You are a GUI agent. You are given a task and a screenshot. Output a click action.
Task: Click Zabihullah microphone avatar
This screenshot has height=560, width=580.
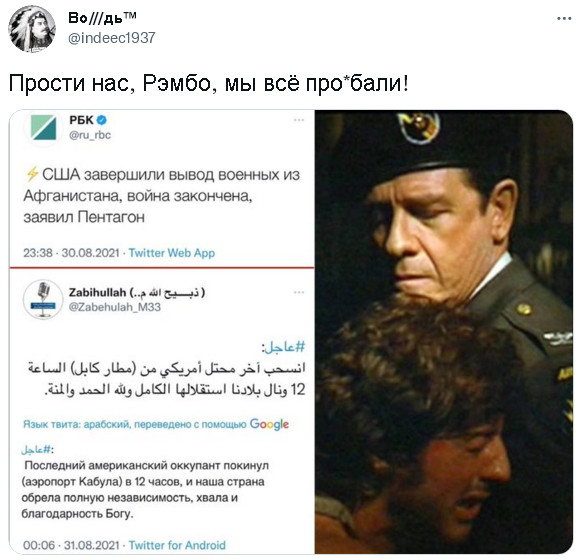(43, 300)
